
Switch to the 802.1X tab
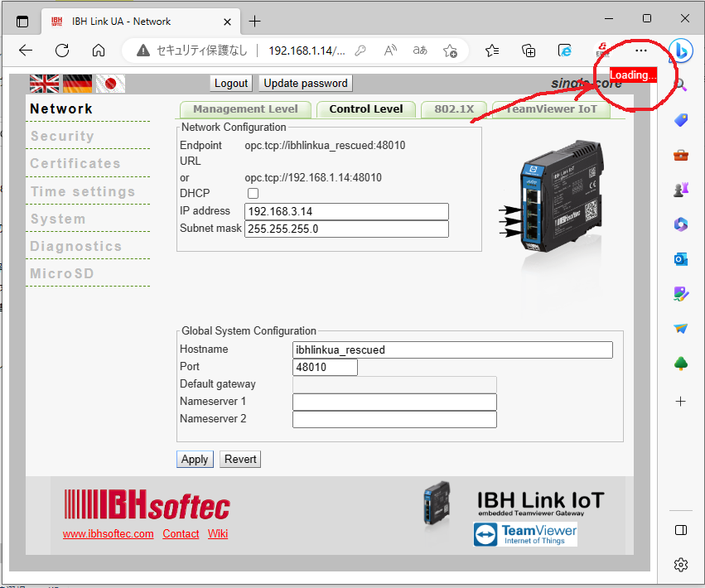(454, 109)
